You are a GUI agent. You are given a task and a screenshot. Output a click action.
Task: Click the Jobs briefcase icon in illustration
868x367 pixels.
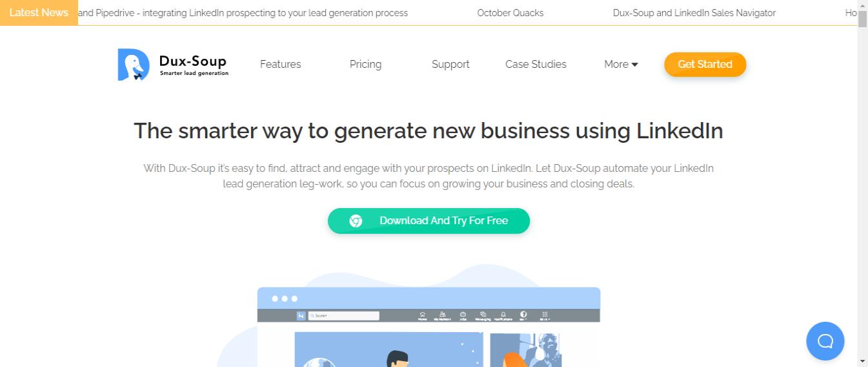tap(463, 315)
